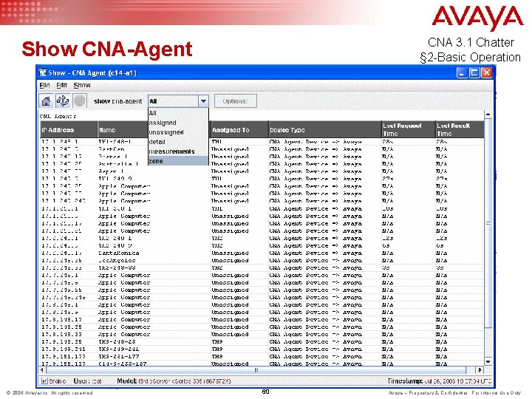Select the 'Japan 1' row name

pyautogui.click(x=111, y=171)
